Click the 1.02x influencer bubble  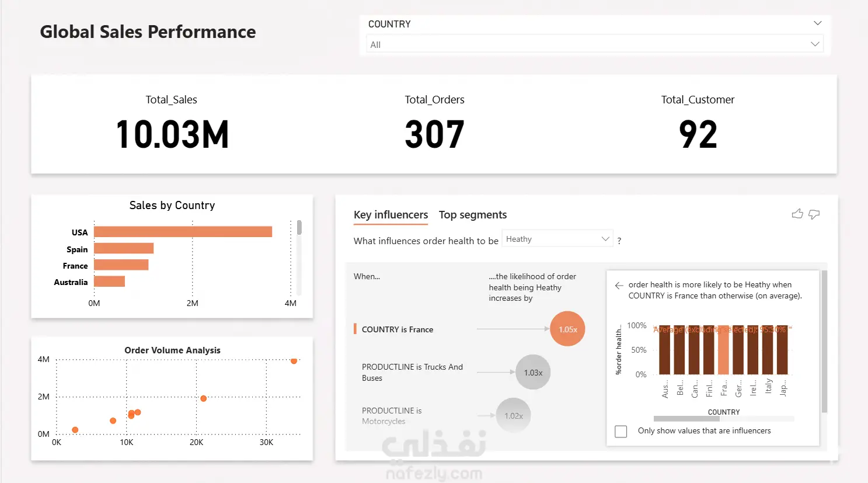click(513, 415)
